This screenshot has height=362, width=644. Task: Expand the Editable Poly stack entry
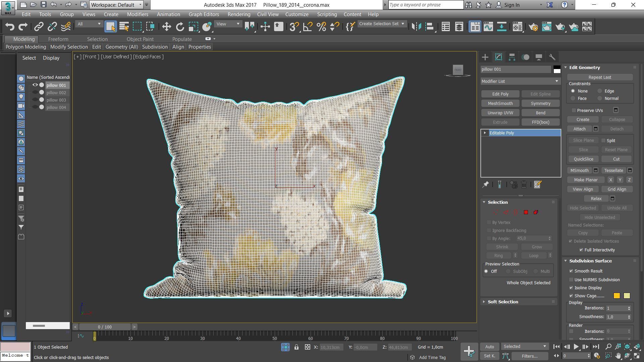485,133
